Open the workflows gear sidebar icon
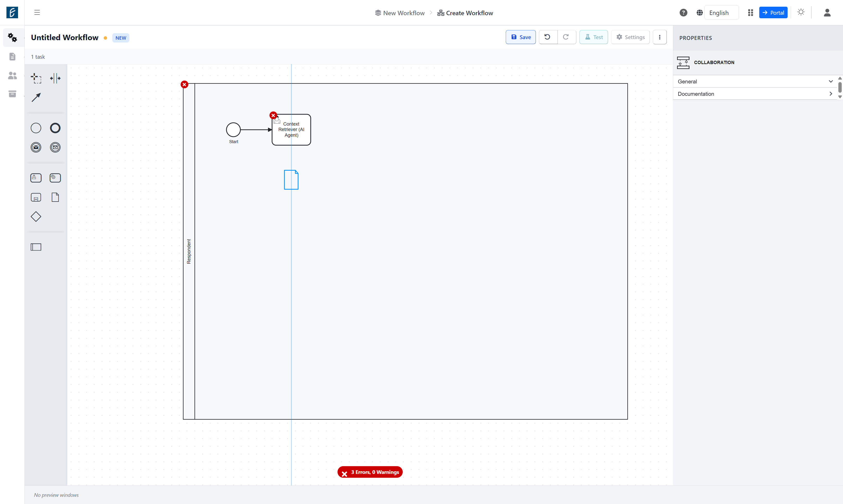This screenshot has height=504, width=843. [x=13, y=37]
